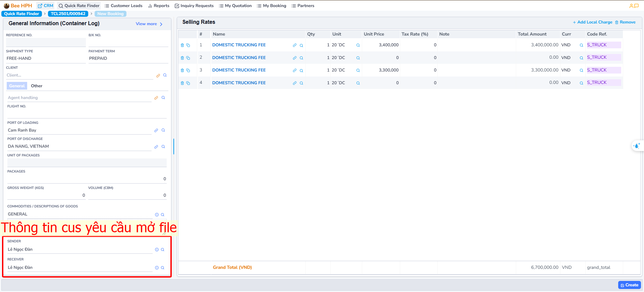Click Unit search icon on row 3

click(x=358, y=70)
